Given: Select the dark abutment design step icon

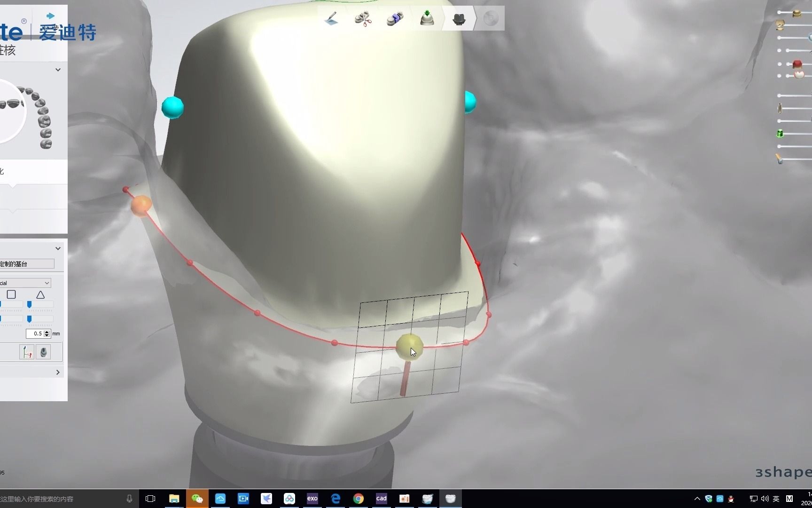Looking at the screenshot, I should pos(459,19).
